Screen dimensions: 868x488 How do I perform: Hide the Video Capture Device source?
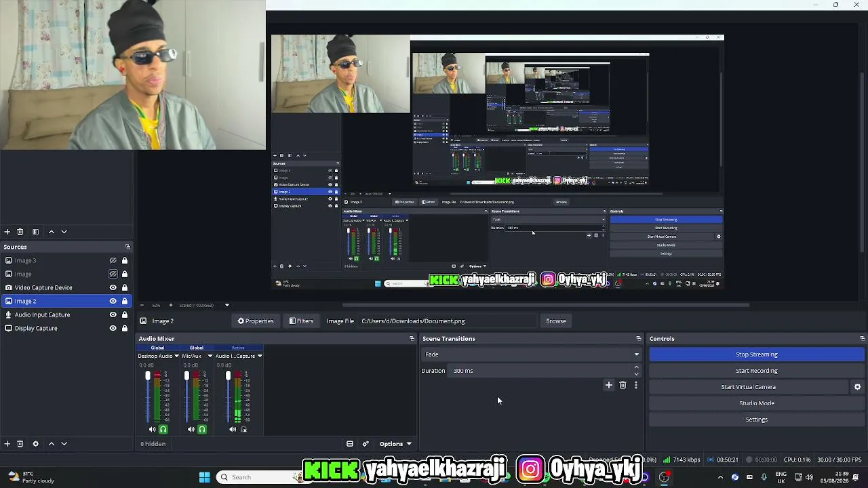(113, 287)
